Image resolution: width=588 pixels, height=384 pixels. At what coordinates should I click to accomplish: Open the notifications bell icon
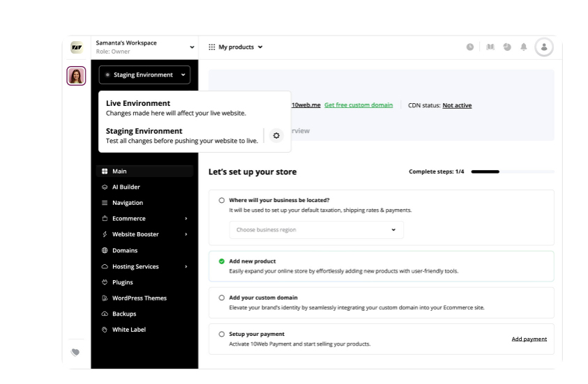coord(524,47)
